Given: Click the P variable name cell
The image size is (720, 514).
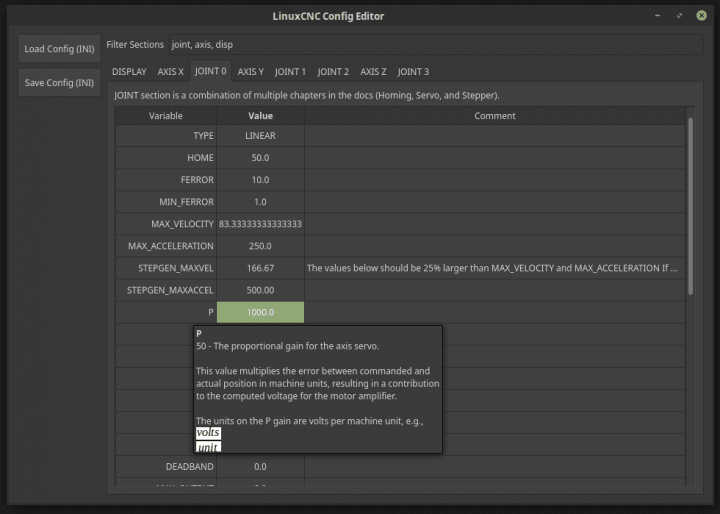Looking at the screenshot, I should pos(166,312).
